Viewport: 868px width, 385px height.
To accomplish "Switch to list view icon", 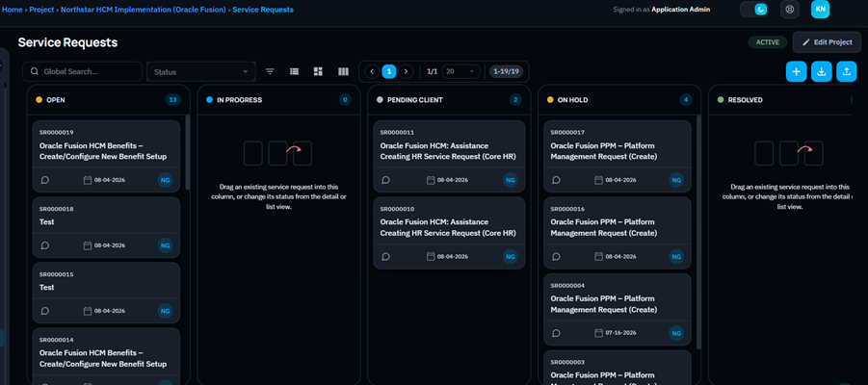I will (295, 71).
